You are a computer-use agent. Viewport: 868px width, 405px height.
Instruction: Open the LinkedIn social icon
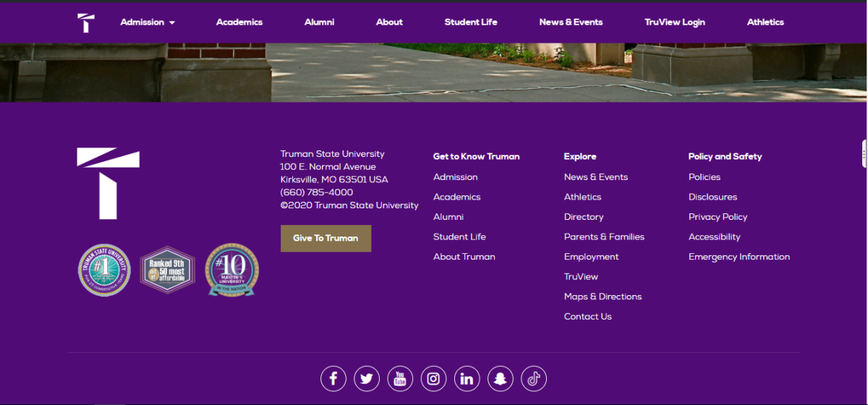pyautogui.click(x=467, y=378)
